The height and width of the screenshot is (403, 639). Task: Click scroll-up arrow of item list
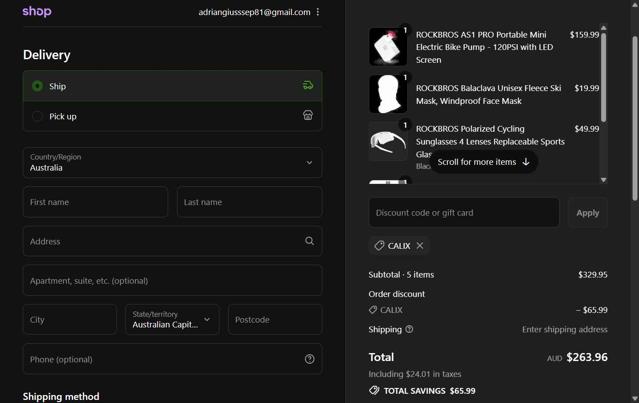pos(604,28)
